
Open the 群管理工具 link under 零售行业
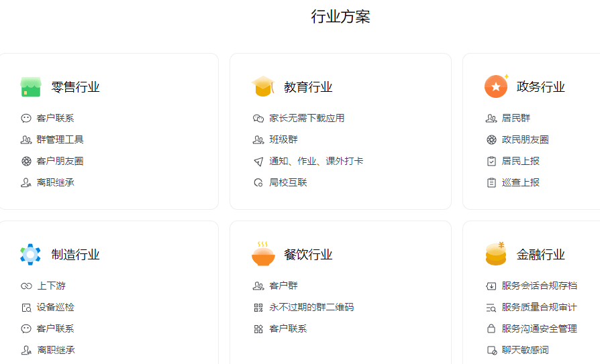[60, 139]
